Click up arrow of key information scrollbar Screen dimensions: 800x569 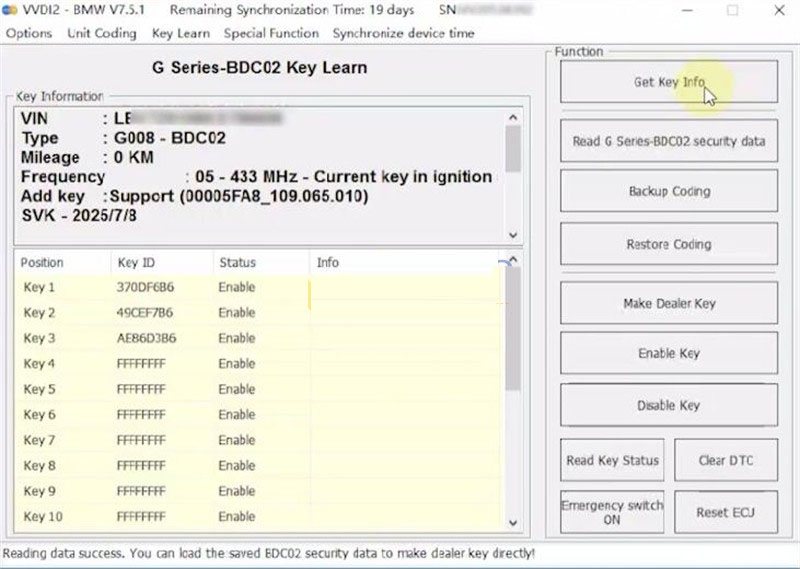click(513, 117)
